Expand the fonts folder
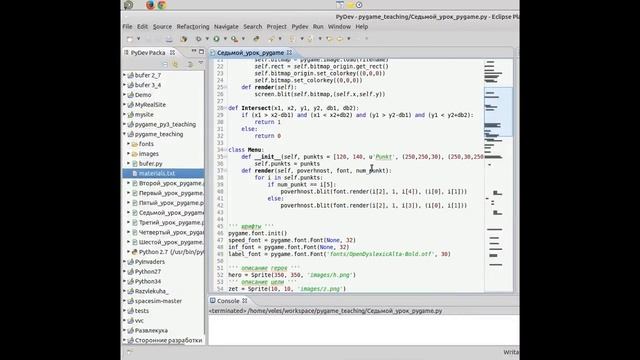Viewport: 640px width, 360px height. 129,144
